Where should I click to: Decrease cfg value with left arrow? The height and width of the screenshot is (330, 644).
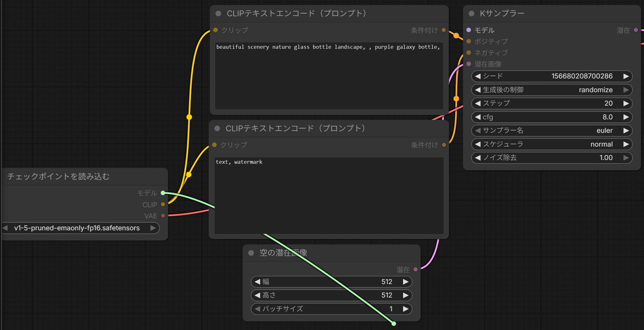tap(478, 117)
